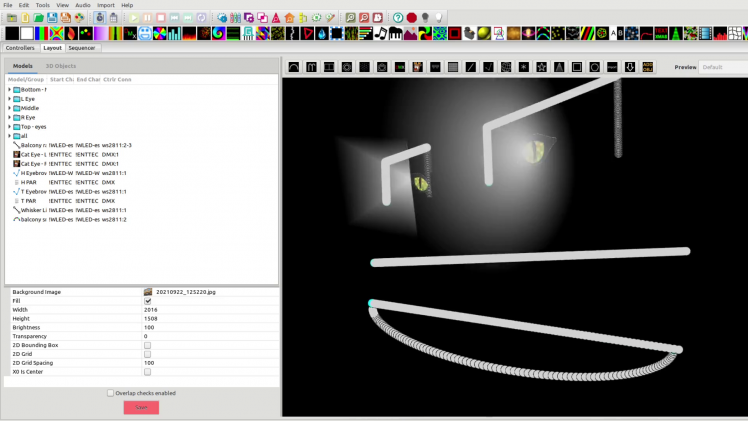
Task: Select the Tree model tool
Action: coord(559,67)
